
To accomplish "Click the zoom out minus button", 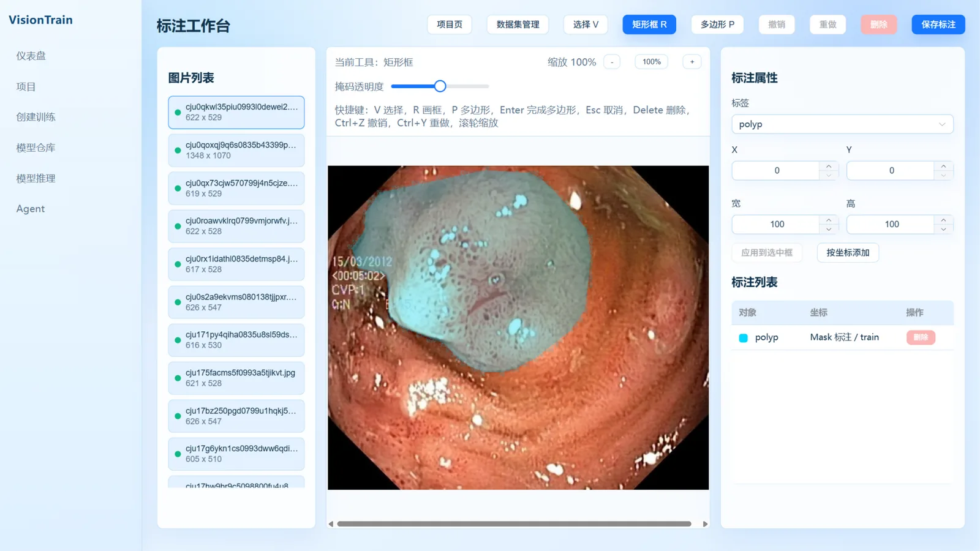I will 612,62.
